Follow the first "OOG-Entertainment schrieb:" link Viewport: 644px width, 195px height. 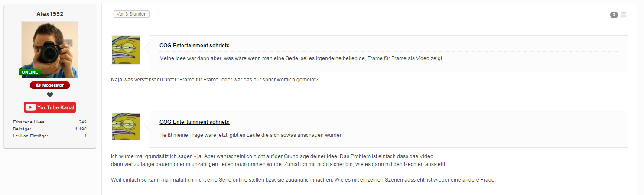[195, 45]
